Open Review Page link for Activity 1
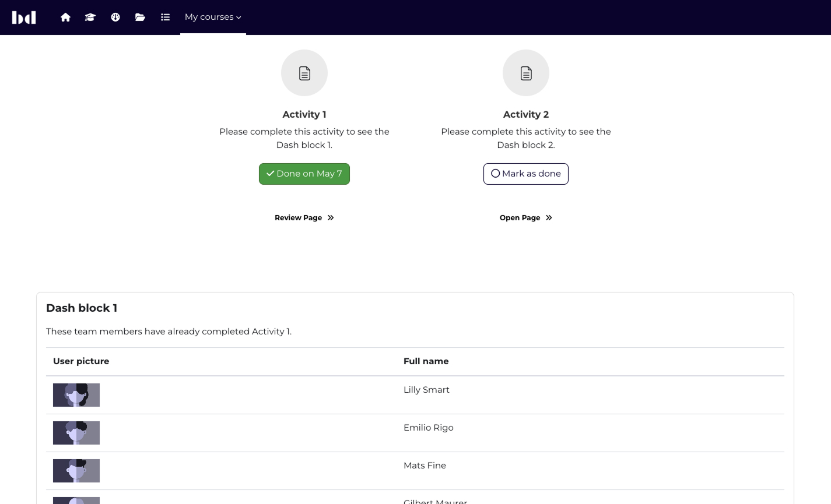This screenshot has width=831, height=504. 304,218
